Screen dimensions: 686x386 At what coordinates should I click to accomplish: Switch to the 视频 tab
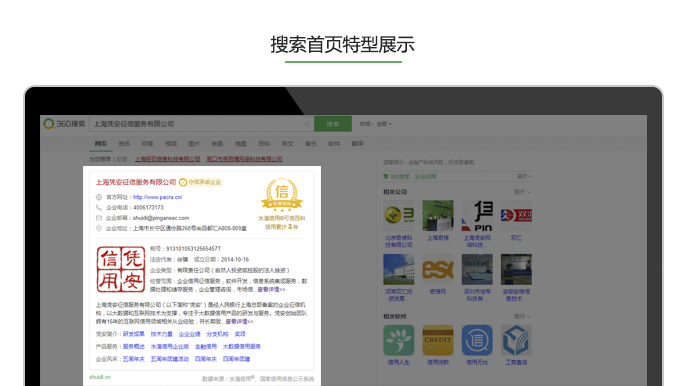[x=171, y=144]
